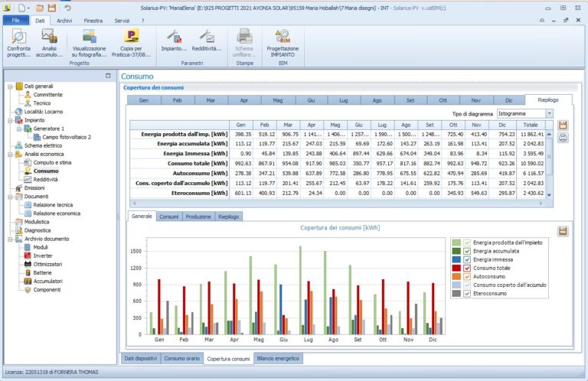Click help question mark in ribbon
Viewport: 588px width, 381px height.
point(143,21)
